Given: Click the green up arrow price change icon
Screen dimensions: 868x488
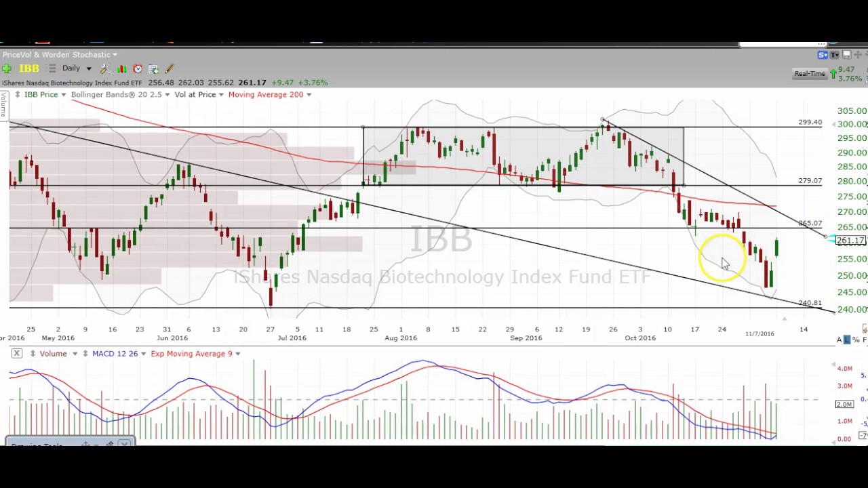Looking at the screenshot, I should [833, 73].
